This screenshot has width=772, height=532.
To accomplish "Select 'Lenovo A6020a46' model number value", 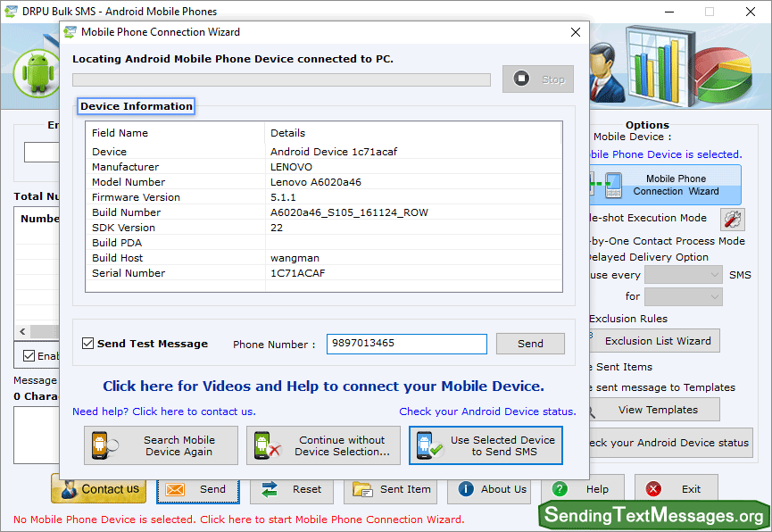I will click(316, 182).
